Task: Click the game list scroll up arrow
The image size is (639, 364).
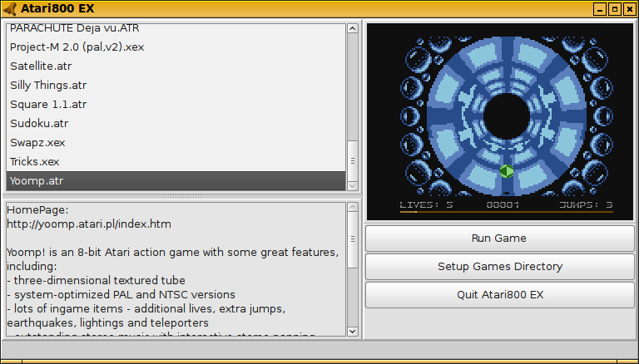Action: tap(353, 28)
